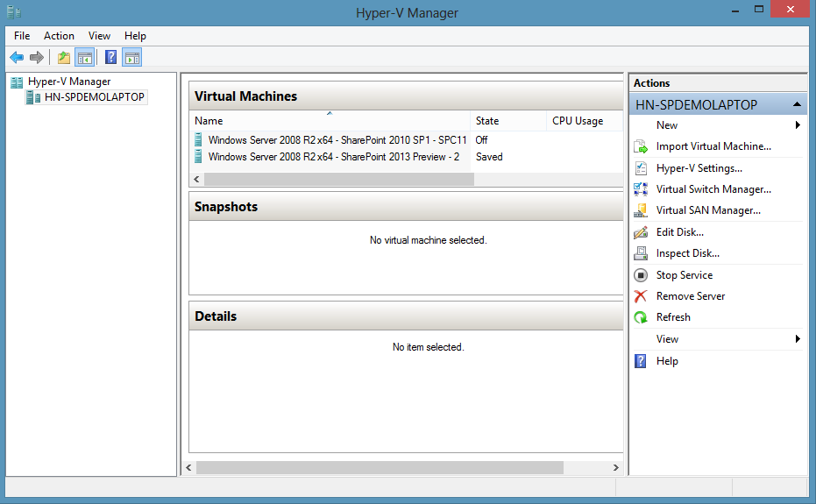Click the Import Virtual Machine icon
The image size is (816, 504).
click(641, 146)
